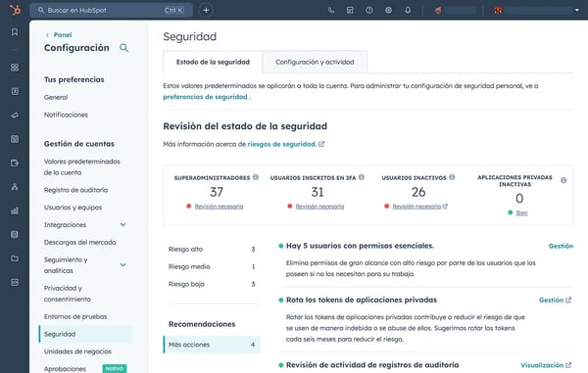This screenshot has width=588, height=373.
Task: Click Revisión necesaria under Usuarios inactivos
Action: click(x=416, y=207)
